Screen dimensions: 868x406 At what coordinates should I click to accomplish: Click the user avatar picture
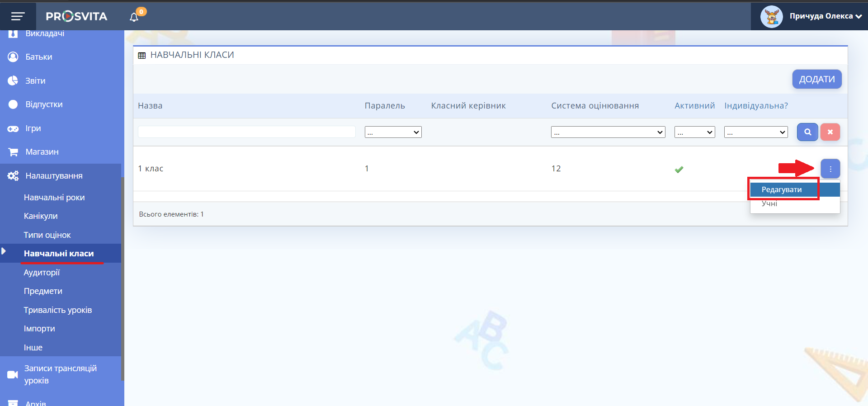(x=771, y=17)
